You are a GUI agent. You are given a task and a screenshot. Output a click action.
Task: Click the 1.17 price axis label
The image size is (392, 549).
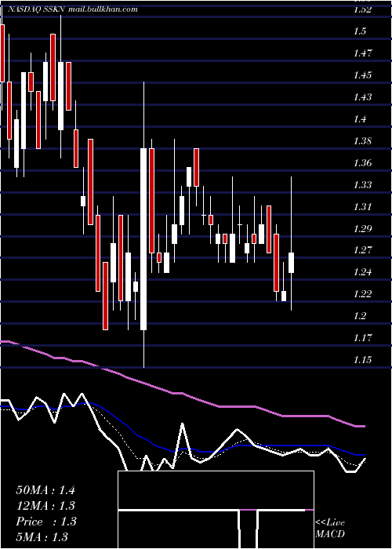pyautogui.click(x=362, y=338)
